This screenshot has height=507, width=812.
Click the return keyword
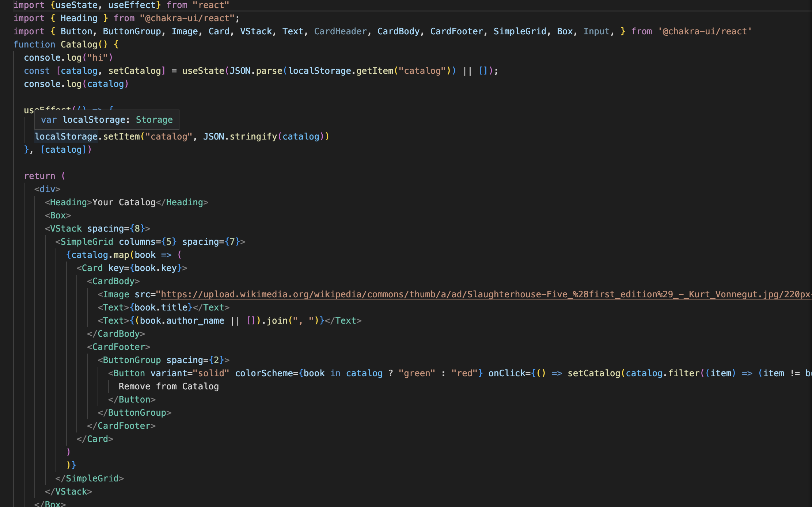point(39,176)
